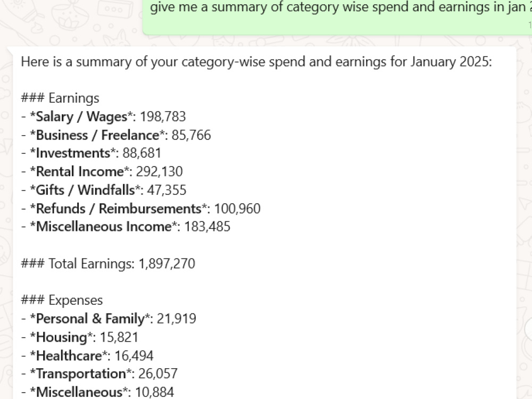532x399 pixels.
Task: Click the Rental Income label
Action: [80, 171]
